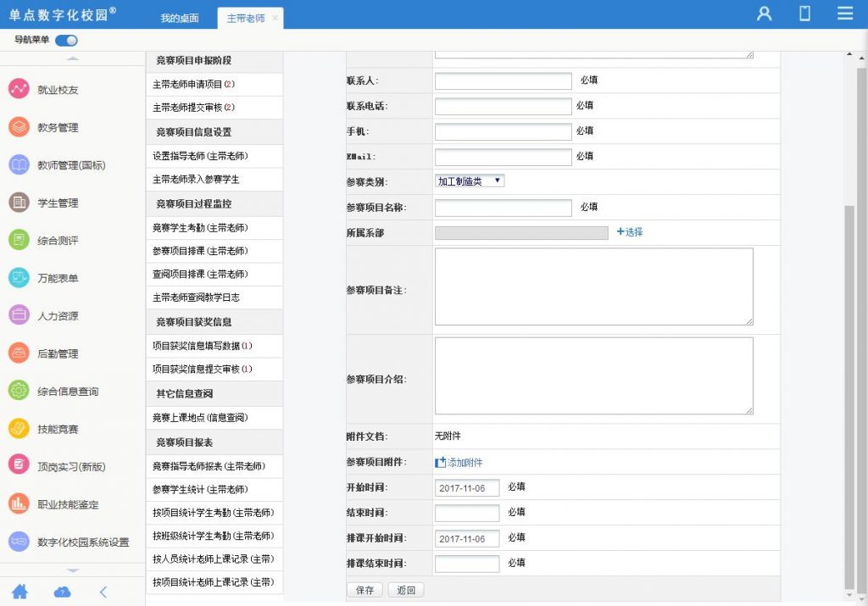Viewport: 868px width, 606px height.
Task: Open the 教务管理 module icon
Action: coord(19,127)
